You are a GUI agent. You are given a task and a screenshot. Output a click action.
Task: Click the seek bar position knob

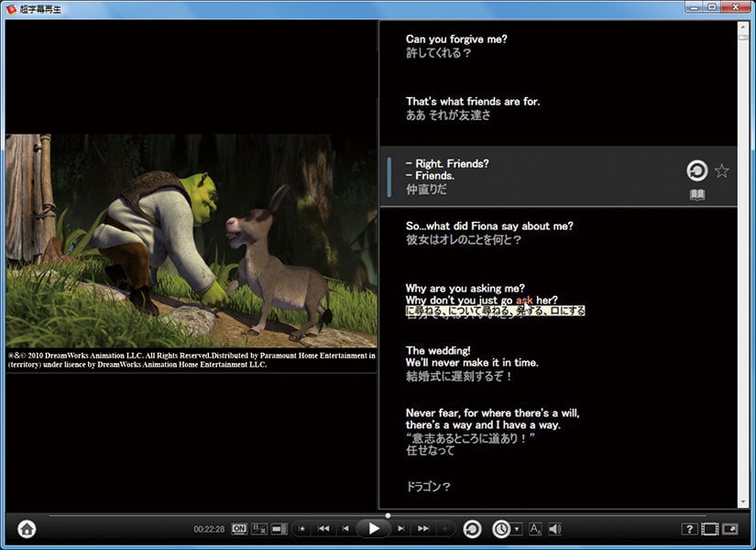(388, 516)
